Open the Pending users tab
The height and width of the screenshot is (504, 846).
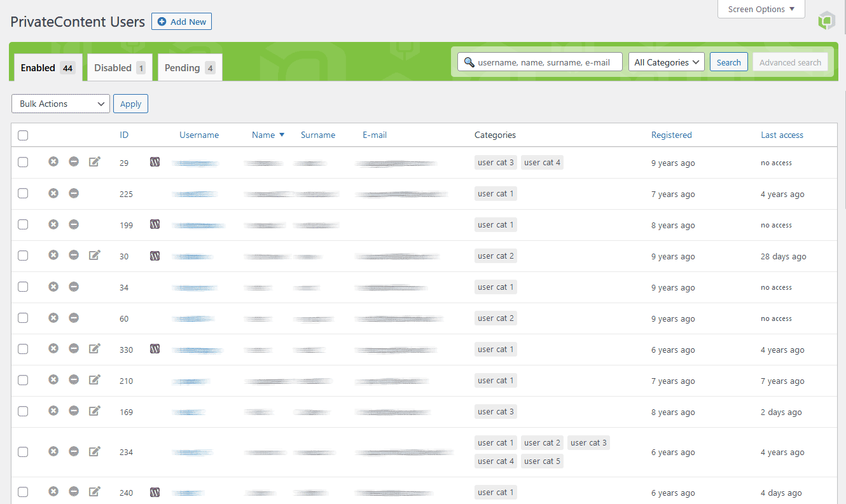190,68
